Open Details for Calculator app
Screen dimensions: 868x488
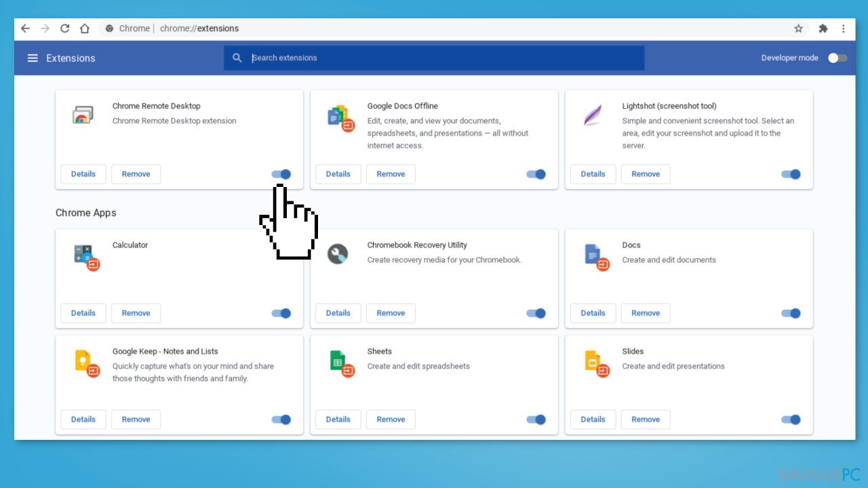pos(83,313)
